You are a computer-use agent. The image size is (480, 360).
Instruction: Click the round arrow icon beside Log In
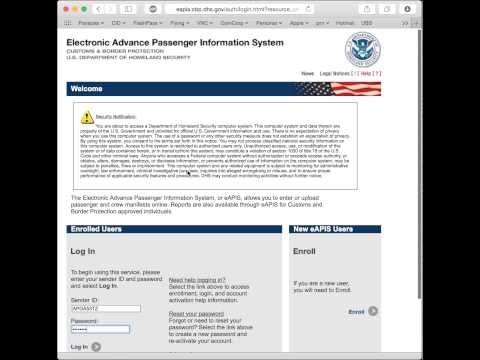[96, 347]
